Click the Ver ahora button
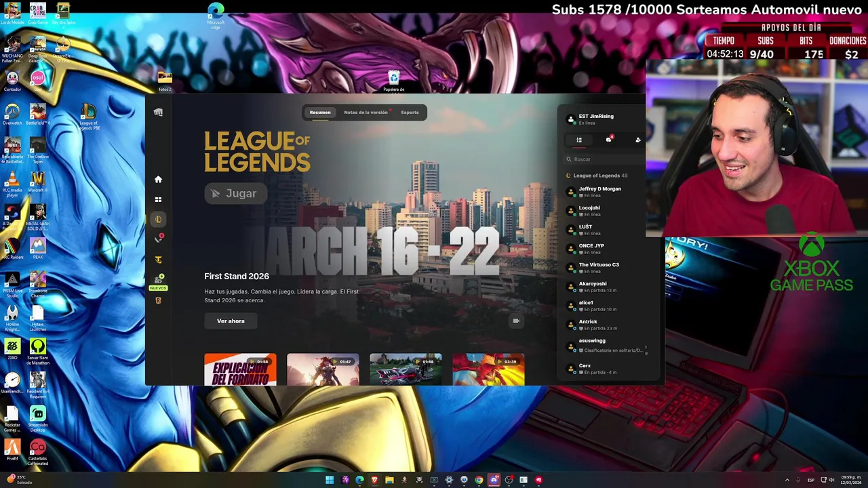 point(231,321)
